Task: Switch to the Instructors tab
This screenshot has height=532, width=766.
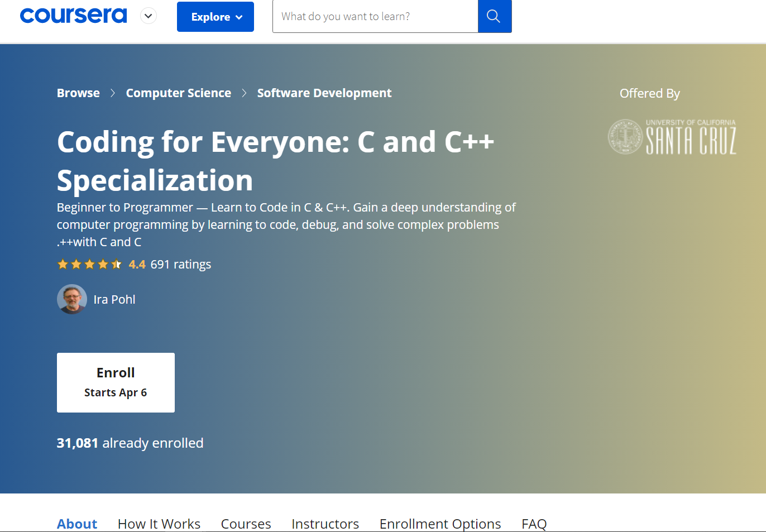Action: (325, 524)
